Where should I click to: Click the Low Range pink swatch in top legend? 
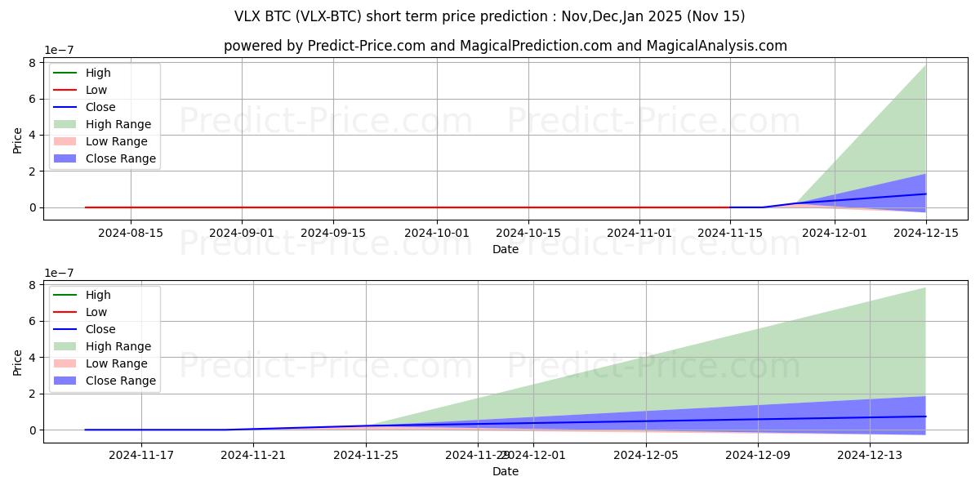click(x=66, y=142)
